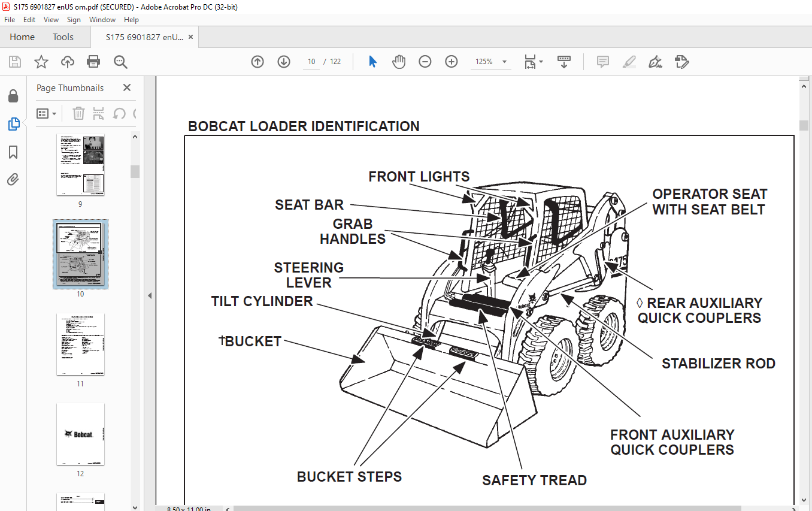Image resolution: width=812 pixels, height=511 pixels.
Task: Toggle the page thumbnails sidebar icon
Action: pos(13,124)
